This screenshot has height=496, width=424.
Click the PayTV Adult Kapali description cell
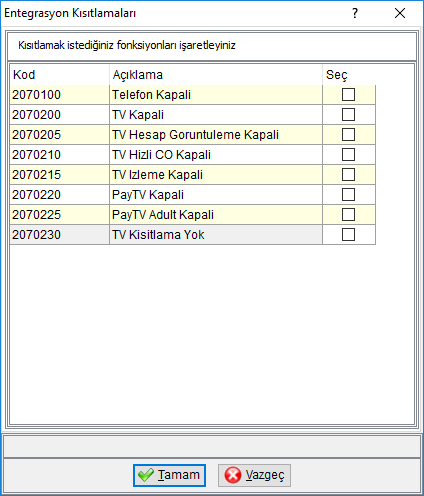216,215
